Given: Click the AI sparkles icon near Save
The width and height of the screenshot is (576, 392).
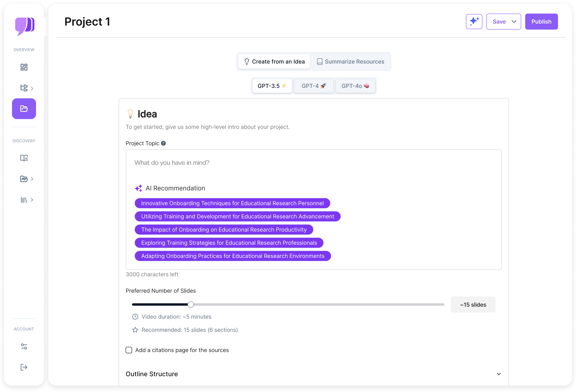Looking at the screenshot, I should click(x=474, y=22).
